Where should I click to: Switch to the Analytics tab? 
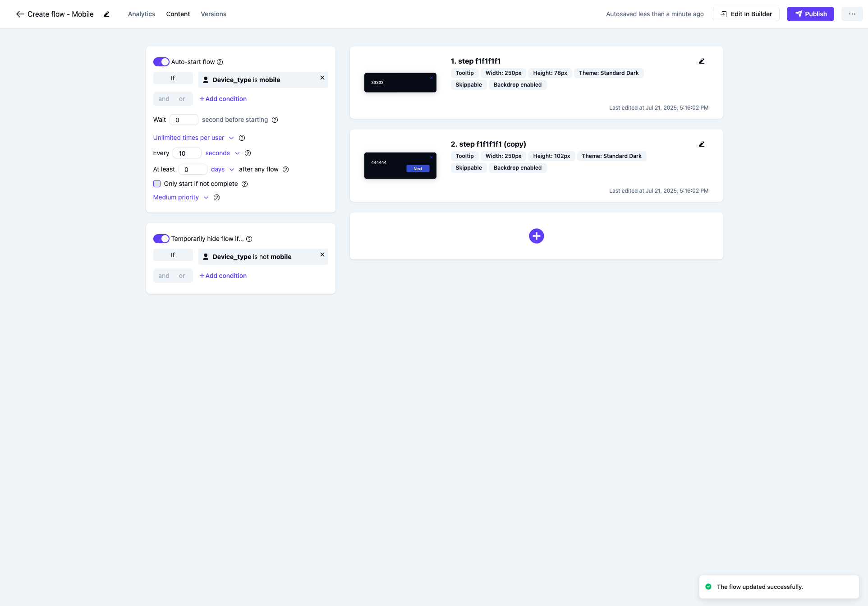(141, 14)
